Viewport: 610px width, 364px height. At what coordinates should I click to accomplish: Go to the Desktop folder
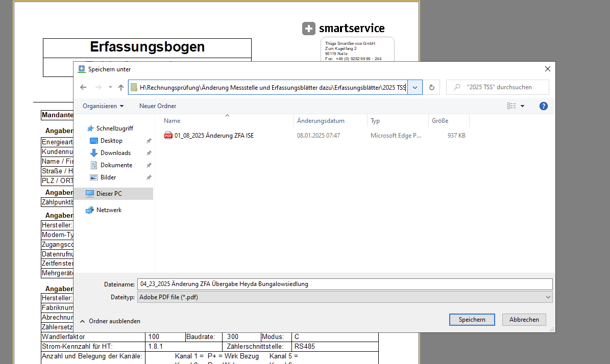pyautogui.click(x=111, y=141)
